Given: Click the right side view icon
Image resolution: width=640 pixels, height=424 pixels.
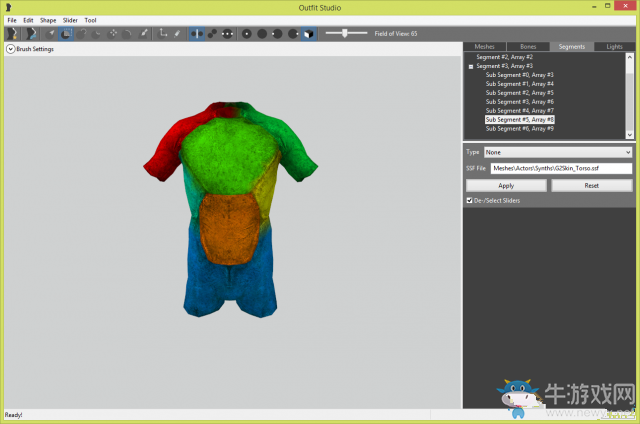Looking at the screenshot, I should [x=293, y=34].
